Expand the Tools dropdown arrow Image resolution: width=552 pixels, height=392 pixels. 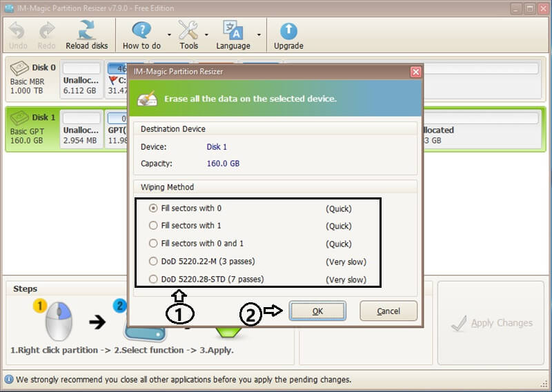click(206, 35)
